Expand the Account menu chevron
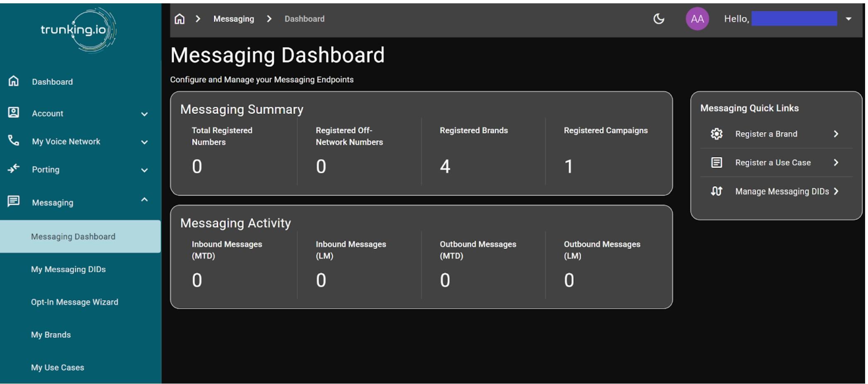 pos(144,114)
